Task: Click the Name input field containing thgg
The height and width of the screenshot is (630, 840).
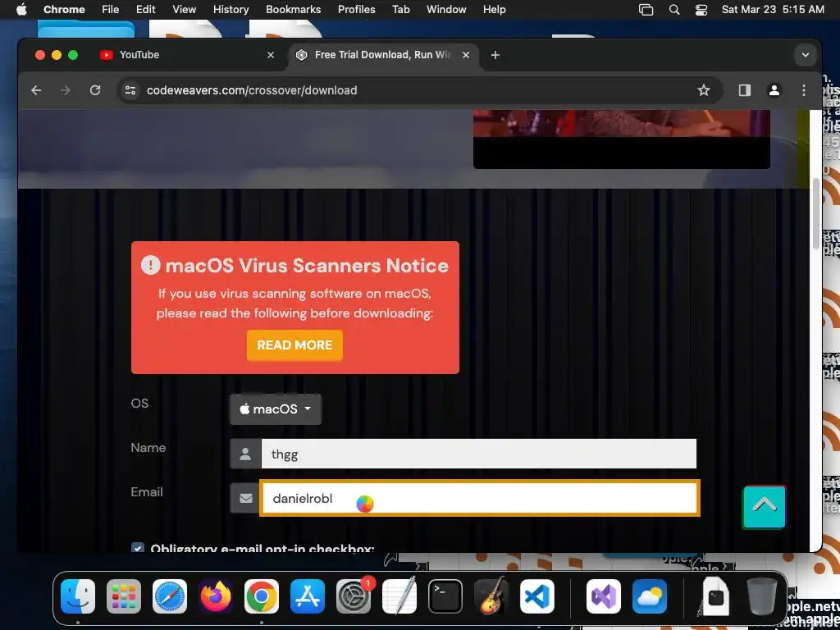Action: [478, 454]
